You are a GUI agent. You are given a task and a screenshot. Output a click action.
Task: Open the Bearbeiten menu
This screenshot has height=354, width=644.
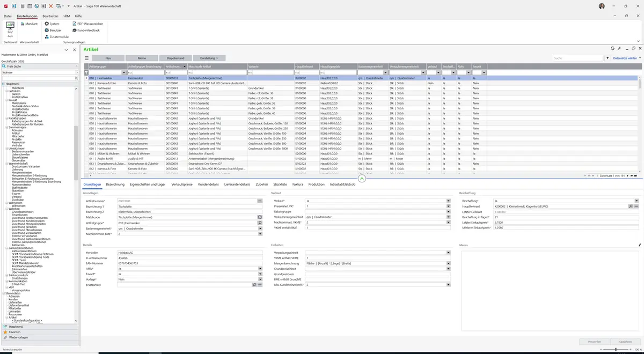coord(50,16)
